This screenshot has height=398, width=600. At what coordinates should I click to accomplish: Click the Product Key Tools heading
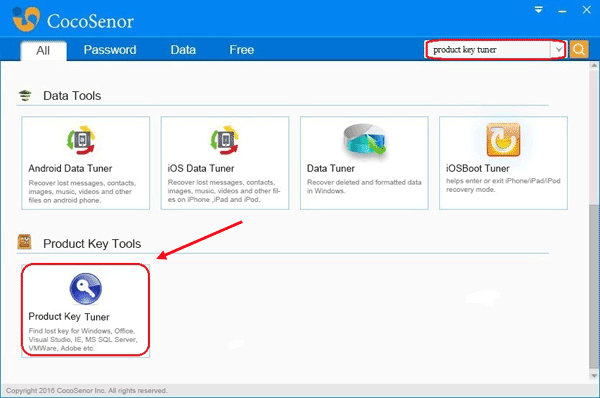[92, 244]
